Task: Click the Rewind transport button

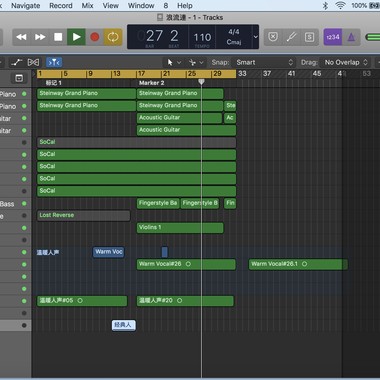Action: 21,37
